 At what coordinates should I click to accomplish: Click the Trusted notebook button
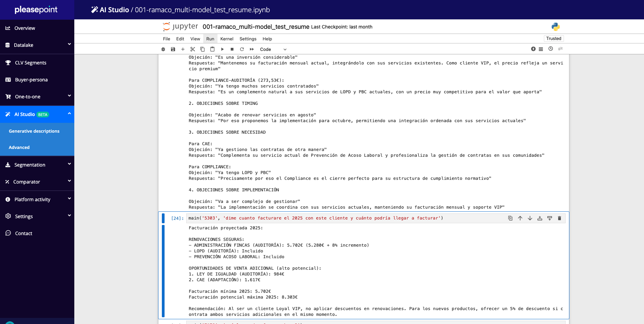tap(553, 39)
